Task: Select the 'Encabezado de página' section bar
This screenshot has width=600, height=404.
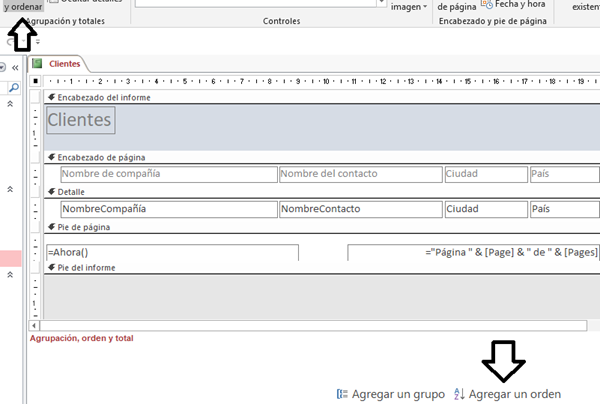Action: 322,157
